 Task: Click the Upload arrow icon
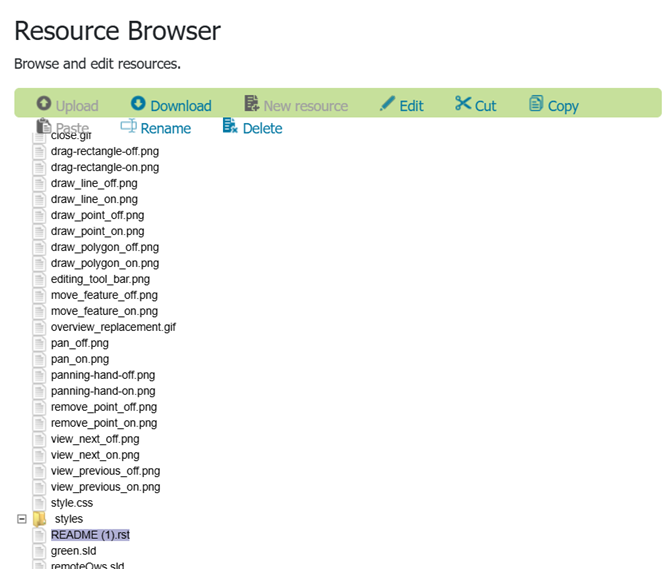[x=44, y=104]
